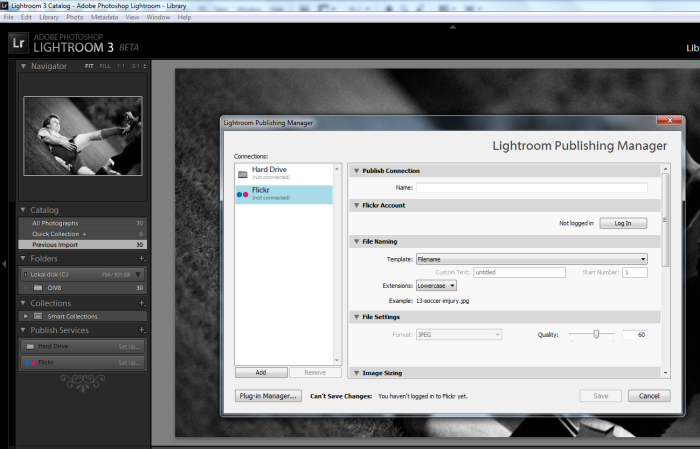Add a publish service with plus icon

142,330
